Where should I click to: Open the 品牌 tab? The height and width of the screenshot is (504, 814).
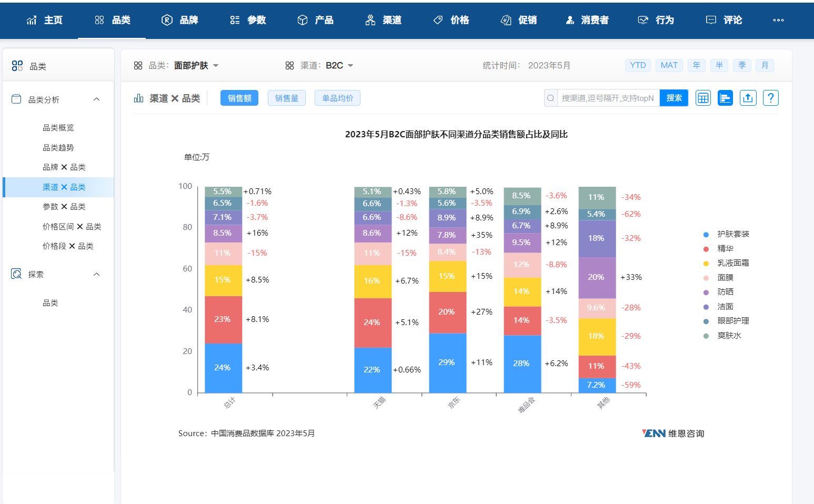pyautogui.click(x=179, y=20)
